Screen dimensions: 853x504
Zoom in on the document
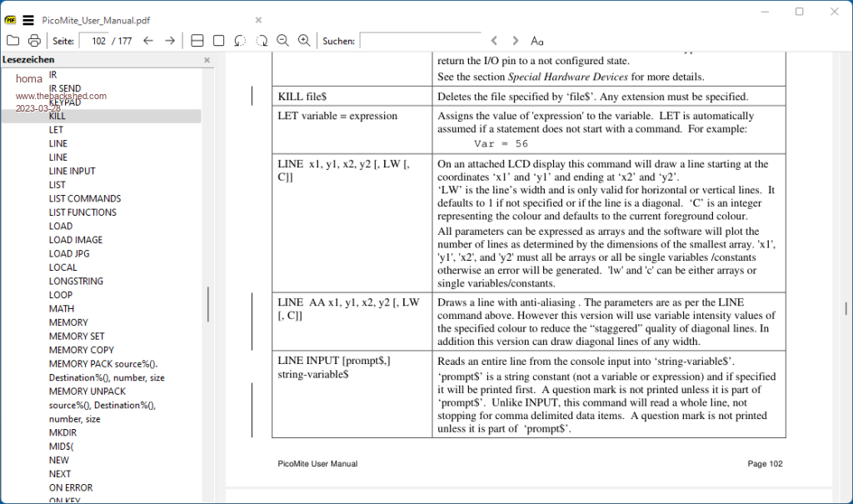304,40
